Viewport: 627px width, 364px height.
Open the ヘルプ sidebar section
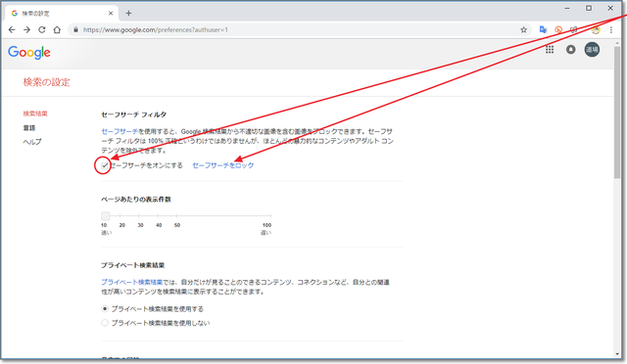point(32,142)
